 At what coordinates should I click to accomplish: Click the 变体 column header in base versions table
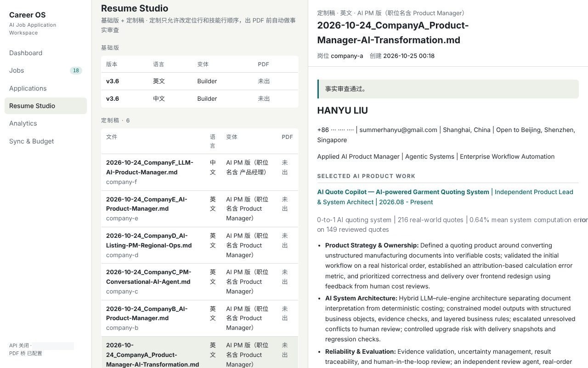click(x=203, y=64)
